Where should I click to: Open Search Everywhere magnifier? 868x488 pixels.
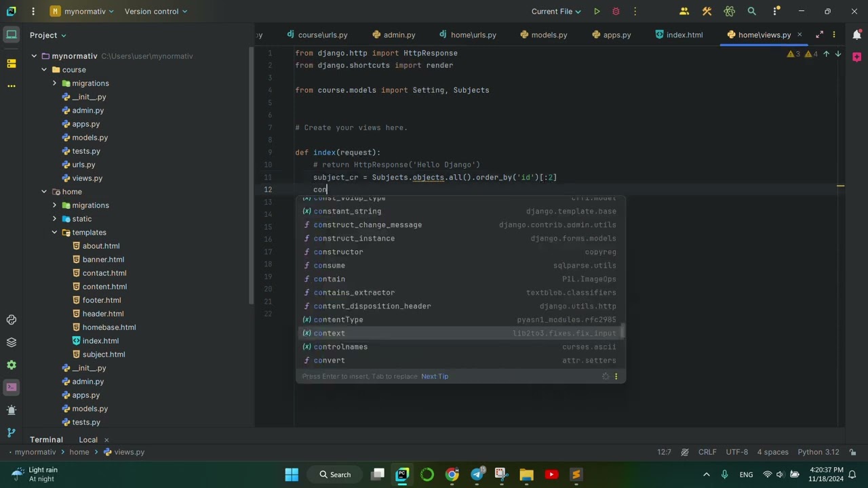click(x=752, y=12)
